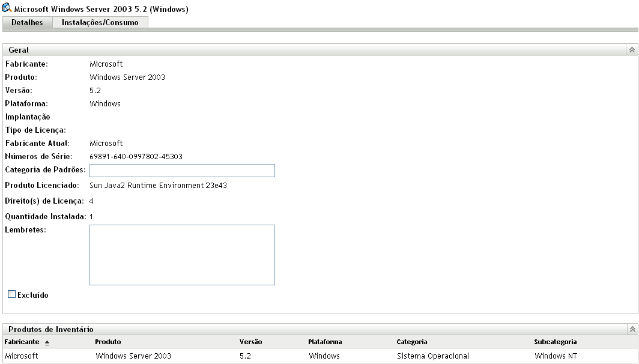Collapse the Geral panel with its chevron
This screenshot has height=364, width=639.
pos(632,50)
